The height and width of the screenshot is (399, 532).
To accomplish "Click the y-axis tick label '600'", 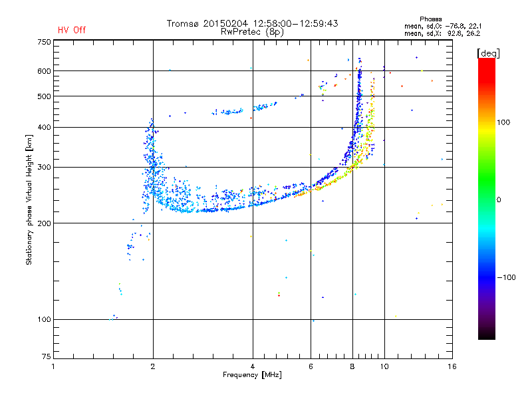I will click(x=44, y=71).
